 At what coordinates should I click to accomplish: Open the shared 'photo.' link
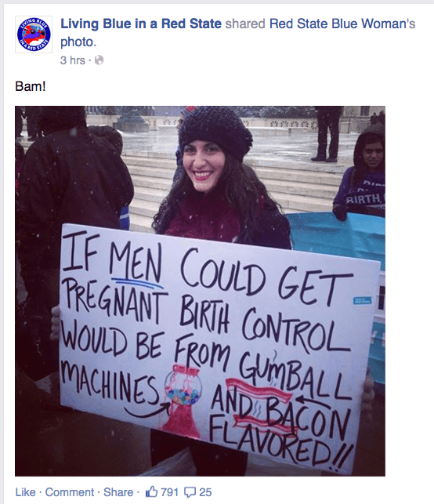(x=78, y=42)
